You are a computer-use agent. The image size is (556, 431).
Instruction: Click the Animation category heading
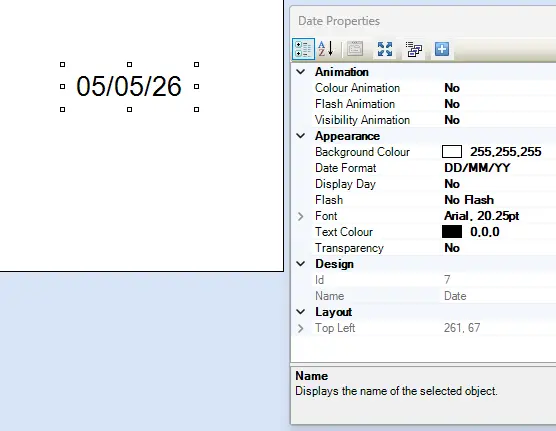click(342, 72)
